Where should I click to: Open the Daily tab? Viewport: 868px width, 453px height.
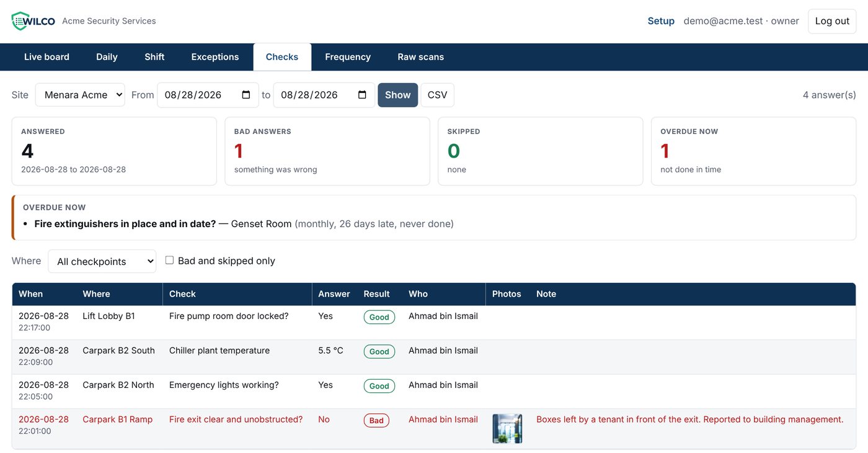(x=107, y=57)
